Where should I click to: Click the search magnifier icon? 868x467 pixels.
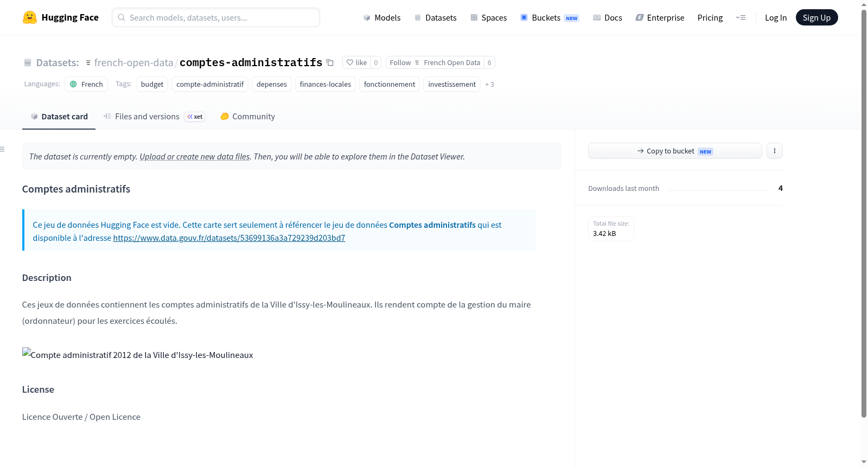122,17
